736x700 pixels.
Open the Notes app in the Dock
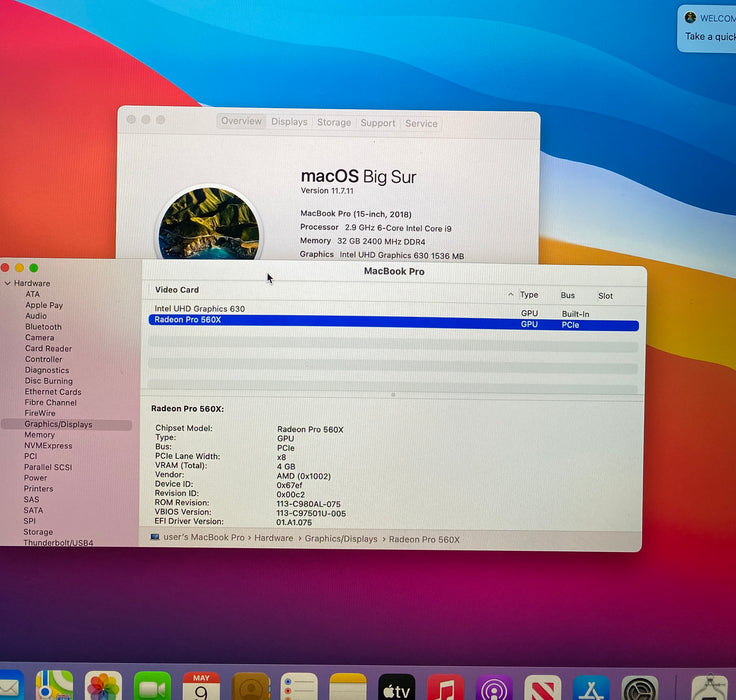tap(348, 688)
